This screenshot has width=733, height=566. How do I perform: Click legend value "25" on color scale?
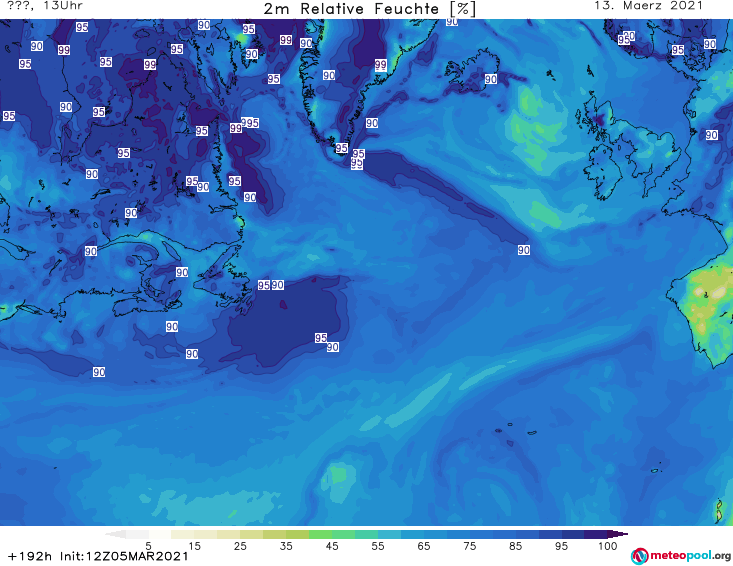click(240, 546)
